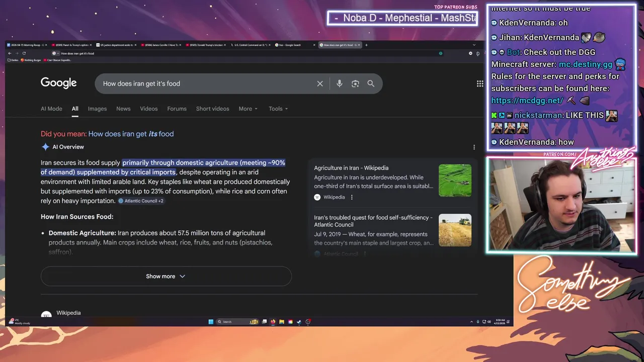The height and width of the screenshot is (362, 644).
Task: Open options for Wikipedia source card
Action: pos(352,197)
